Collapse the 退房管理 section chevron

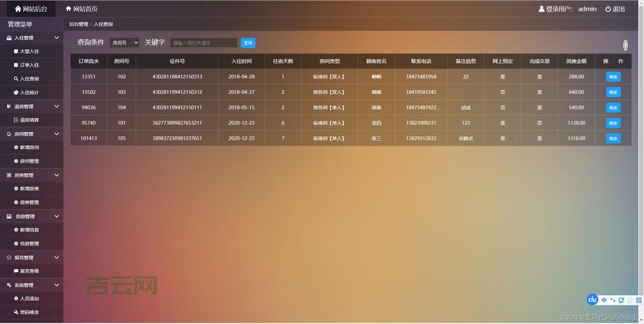56,106
